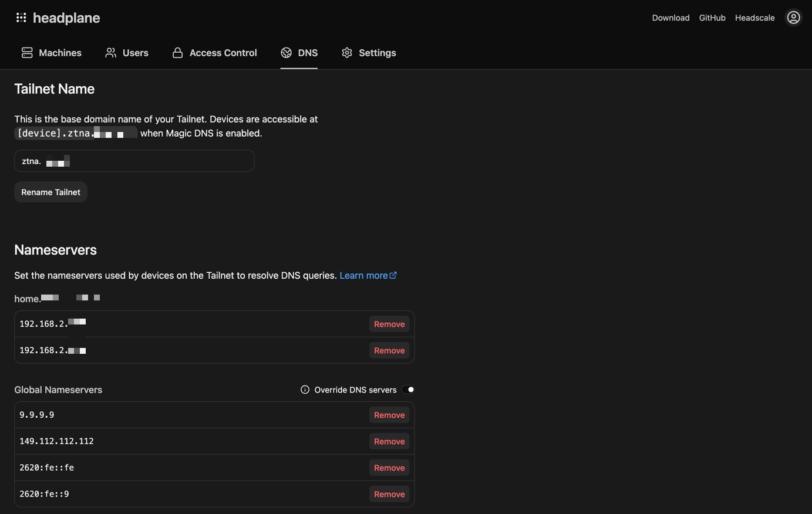The image size is (812, 514).
Task: Remove the 2620:fe::9 nameserver
Action: click(x=389, y=494)
